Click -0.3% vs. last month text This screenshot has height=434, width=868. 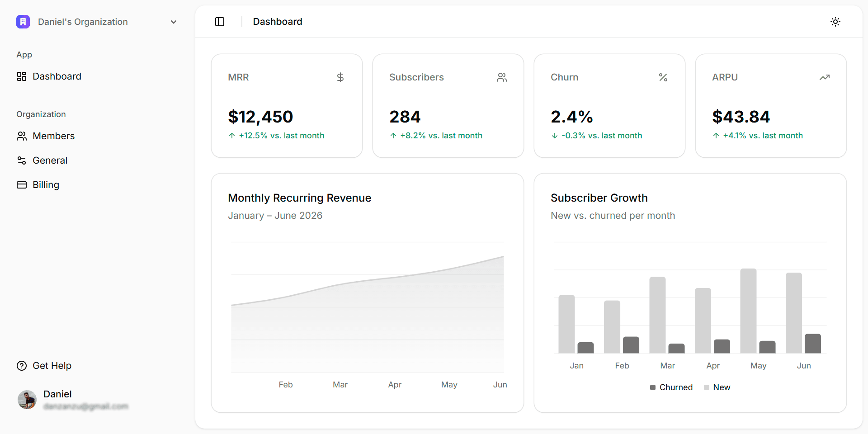pos(602,136)
